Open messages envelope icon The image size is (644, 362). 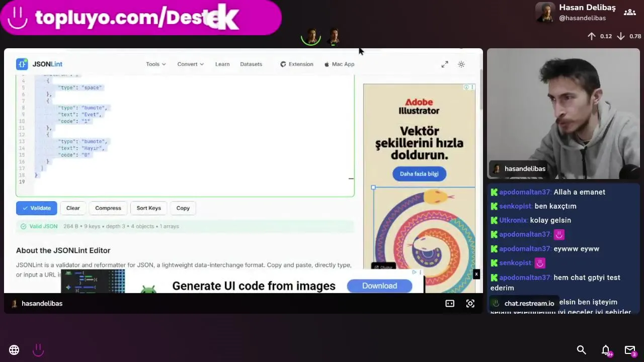[630, 350]
